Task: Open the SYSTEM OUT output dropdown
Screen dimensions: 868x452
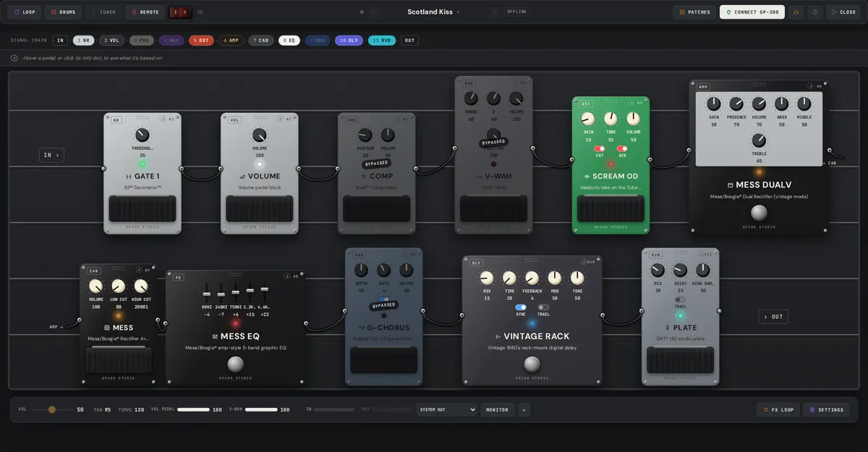Action: pos(446,410)
